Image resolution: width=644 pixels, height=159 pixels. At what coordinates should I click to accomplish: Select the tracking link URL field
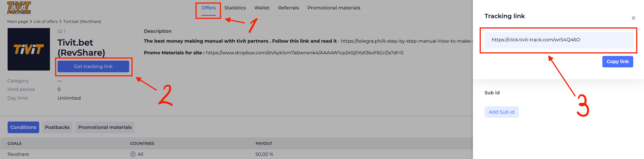point(558,40)
